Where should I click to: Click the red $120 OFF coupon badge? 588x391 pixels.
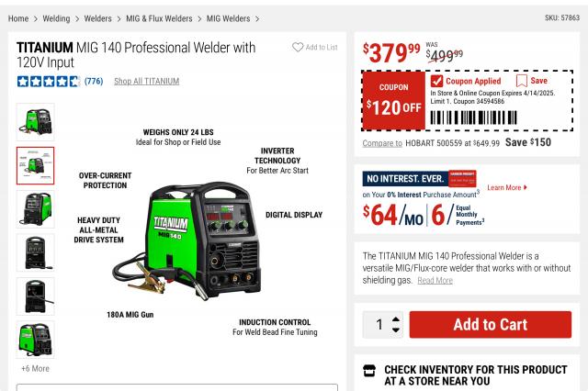tap(394, 101)
